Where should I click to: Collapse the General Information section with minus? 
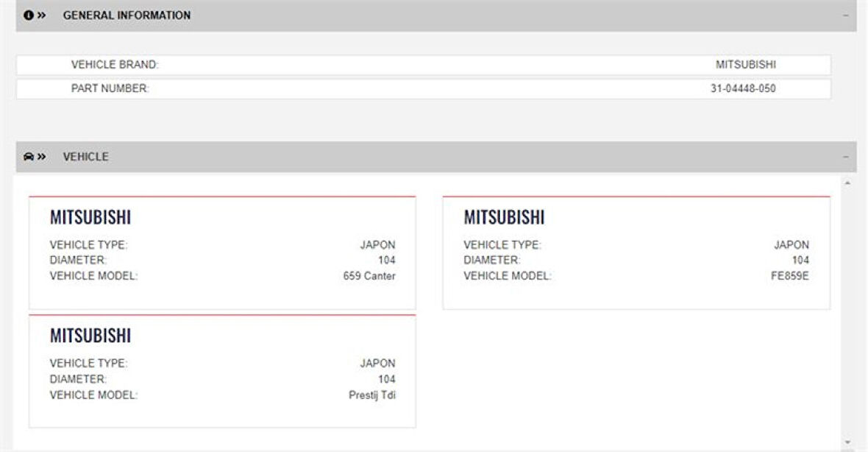pos(845,15)
